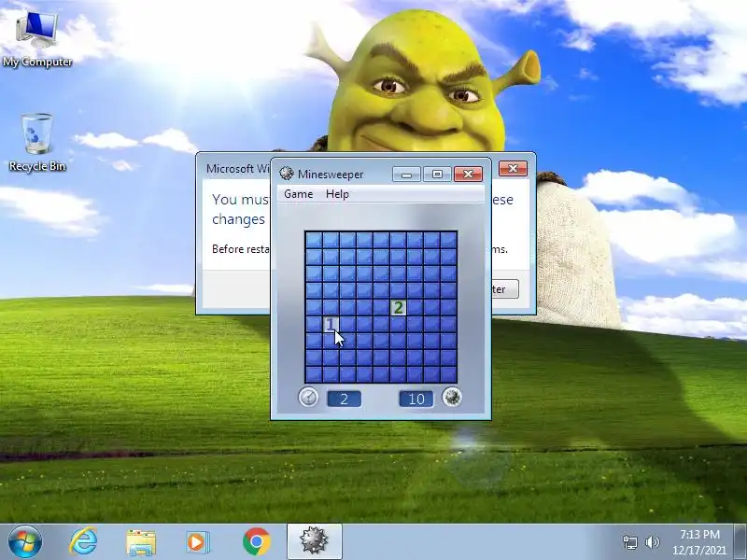Maximize the Minesweeper window
The width and height of the screenshot is (747, 560).
pyautogui.click(x=437, y=174)
